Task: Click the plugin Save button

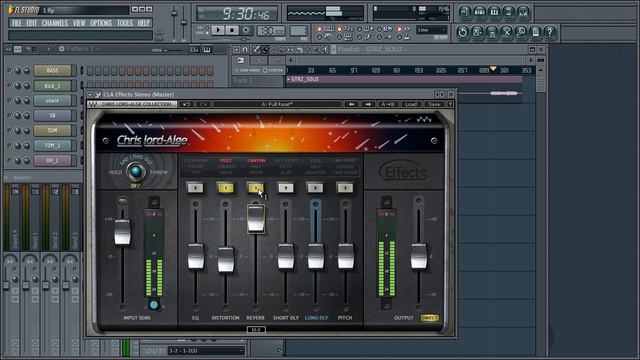Action: (x=434, y=104)
